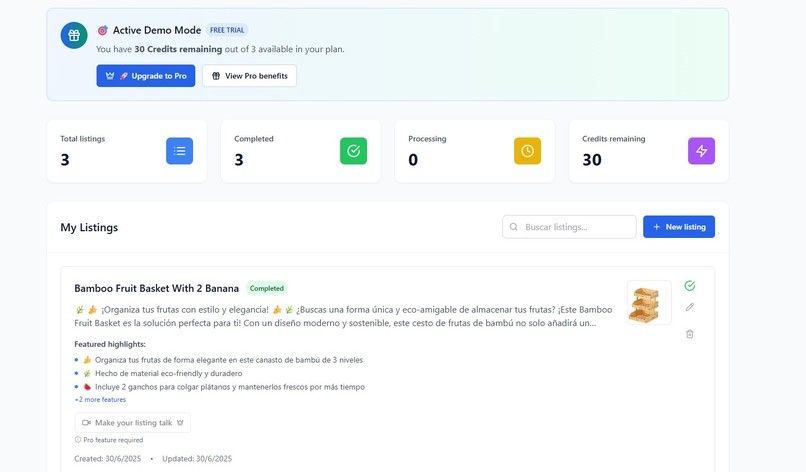The width and height of the screenshot is (806, 472).
Task: Click the purple lightning icon on Credits remaining
Action: 702,151
